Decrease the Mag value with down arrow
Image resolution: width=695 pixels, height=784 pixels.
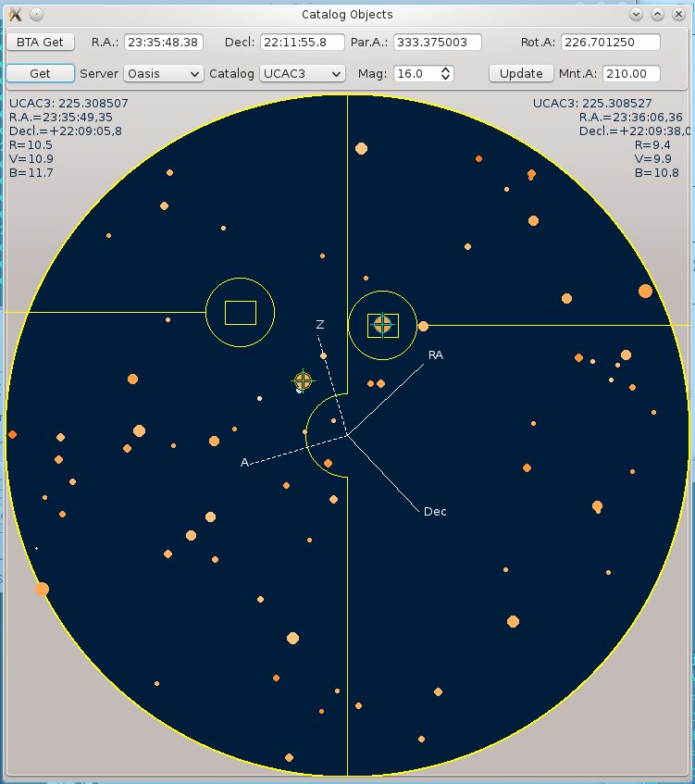(446, 78)
